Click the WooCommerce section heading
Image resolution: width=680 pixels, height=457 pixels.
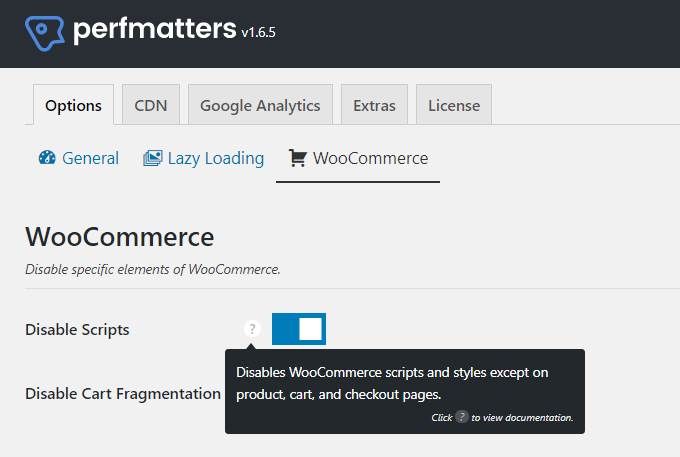[x=120, y=237]
